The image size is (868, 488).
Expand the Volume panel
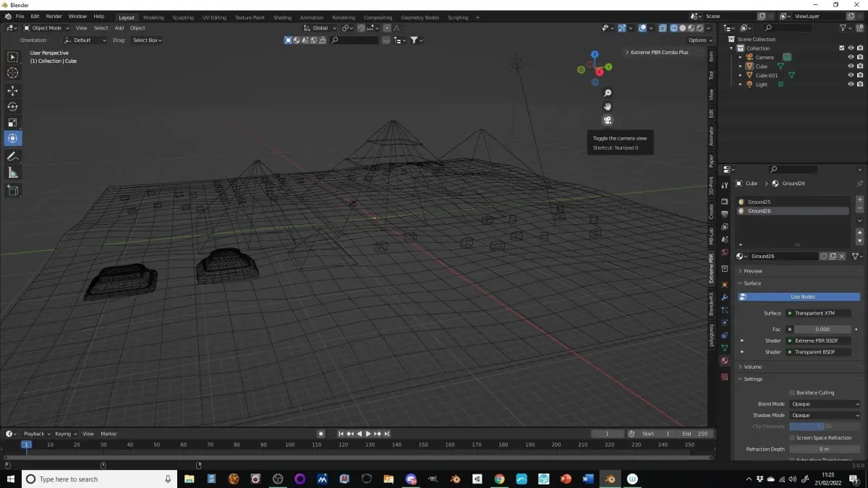tap(752, 367)
